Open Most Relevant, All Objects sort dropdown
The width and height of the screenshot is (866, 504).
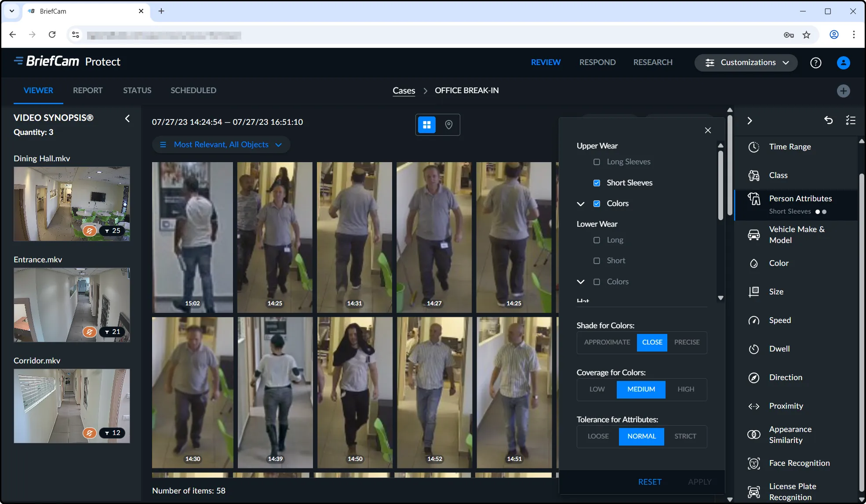tap(221, 145)
